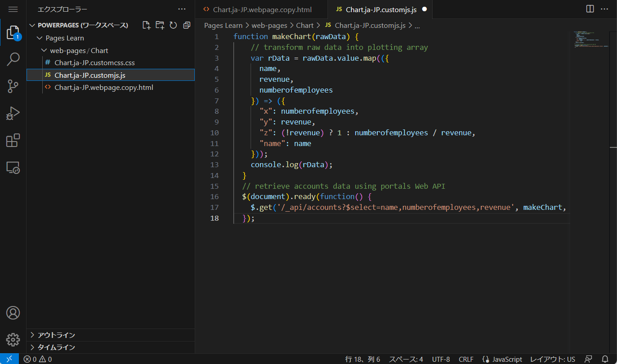Screen dimensions: 617x364
Task: Open the Remote Explorer view
Action: tap(13, 168)
